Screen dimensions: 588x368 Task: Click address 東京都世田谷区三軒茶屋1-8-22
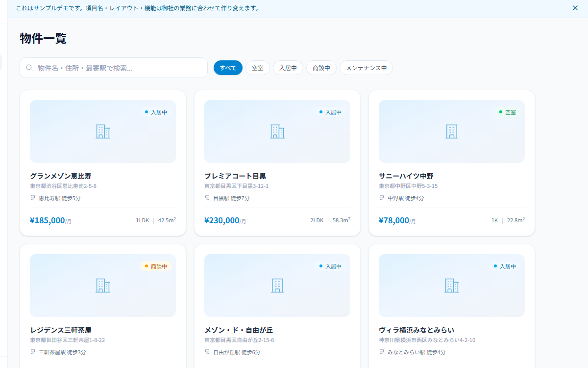point(68,341)
